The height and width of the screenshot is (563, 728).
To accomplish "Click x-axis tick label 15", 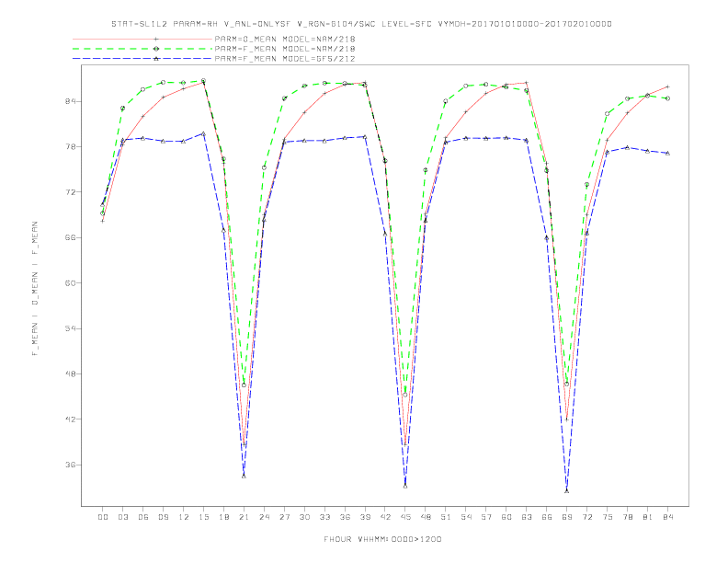I will 203,517.
